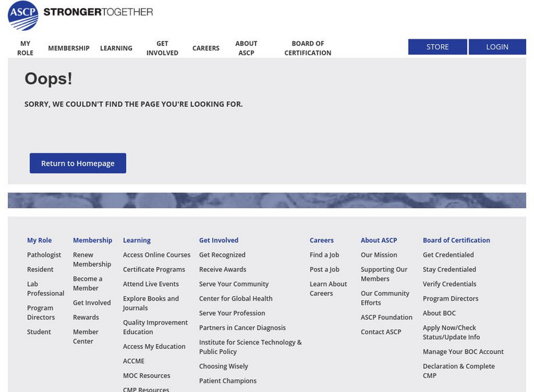Open the Access My Education link
The image size is (534, 392).
tap(154, 347)
